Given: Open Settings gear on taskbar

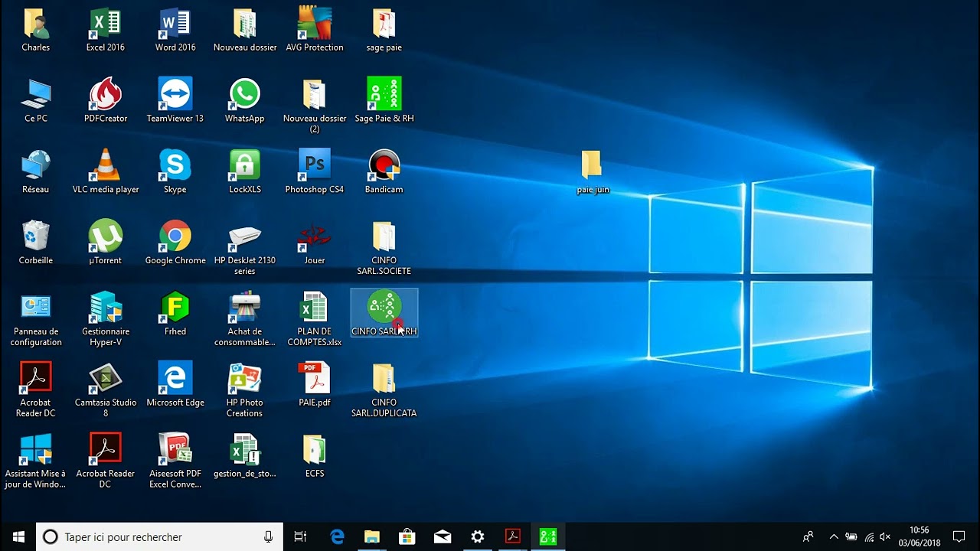Looking at the screenshot, I should point(478,537).
